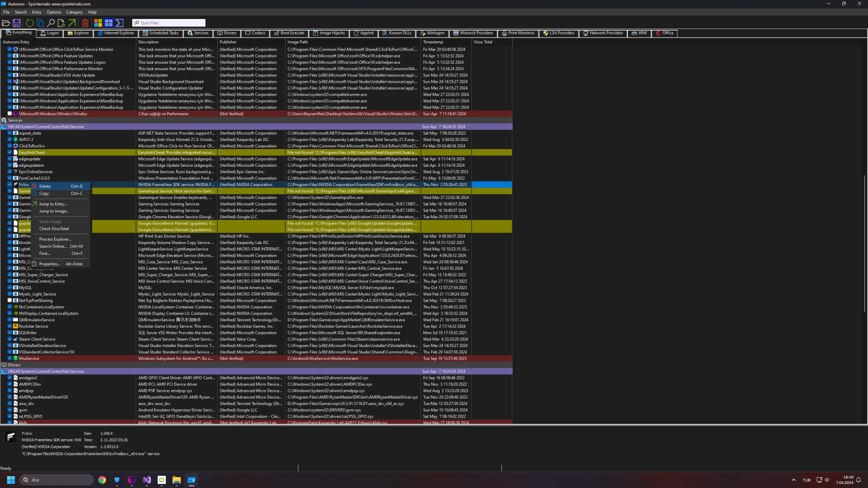This screenshot has height=488, width=868.
Task: Select Delete in the context menu
Action: coord(45,186)
